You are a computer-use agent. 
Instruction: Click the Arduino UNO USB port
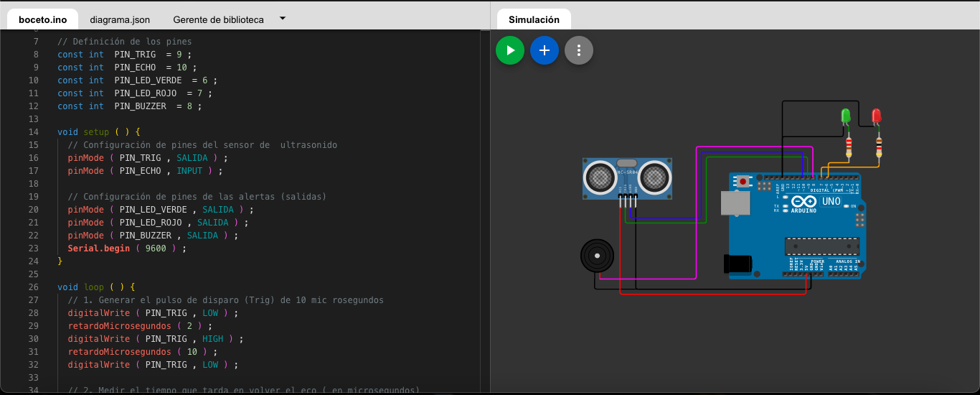click(736, 203)
